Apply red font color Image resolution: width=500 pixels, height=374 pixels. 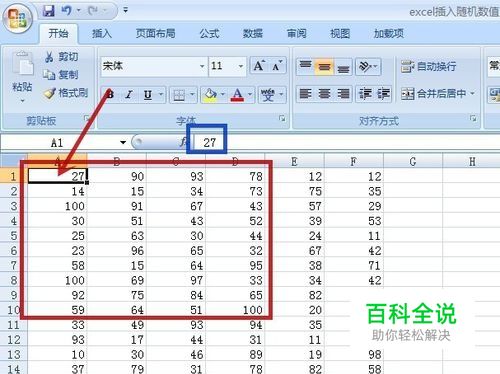237,95
